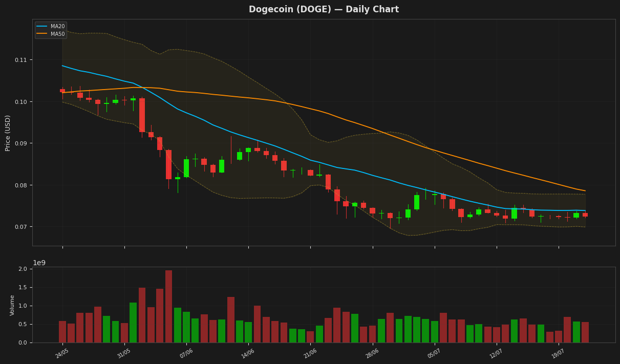Click the 0.5 volume tick label
620x364 pixels.
click(23, 324)
